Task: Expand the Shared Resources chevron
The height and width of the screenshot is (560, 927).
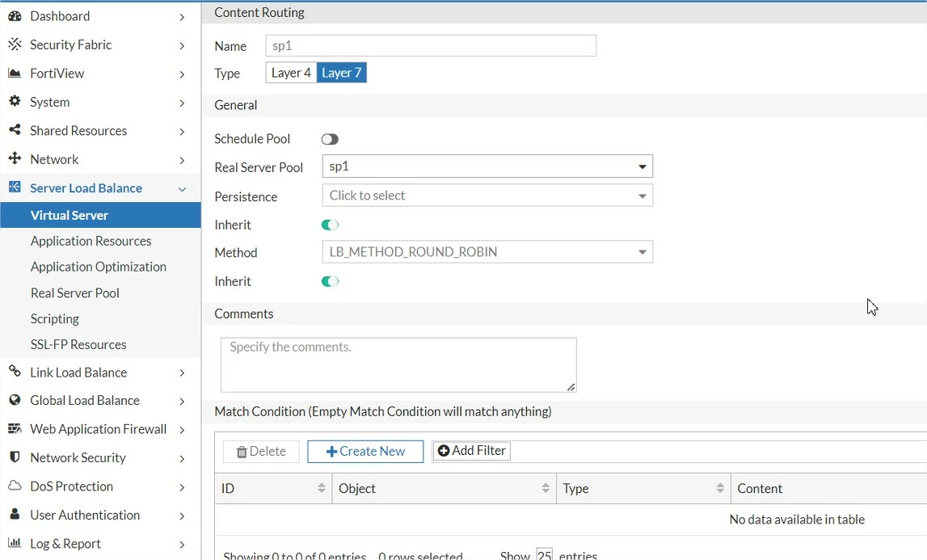Action: coord(182,131)
